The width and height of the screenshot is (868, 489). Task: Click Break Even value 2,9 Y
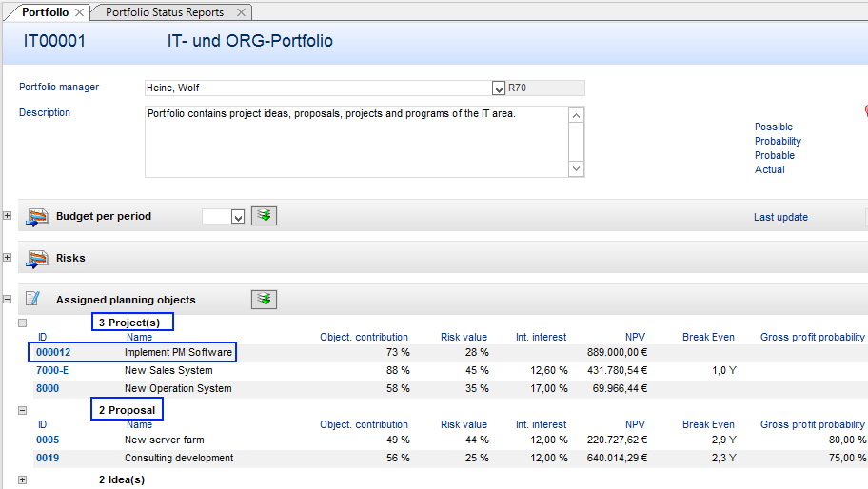pyautogui.click(x=724, y=440)
